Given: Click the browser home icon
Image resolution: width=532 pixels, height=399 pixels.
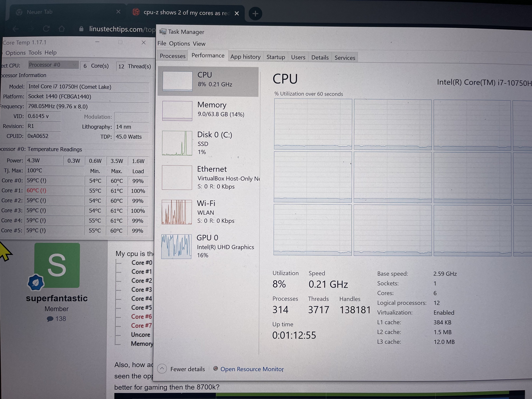Looking at the screenshot, I should tap(62, 29).
